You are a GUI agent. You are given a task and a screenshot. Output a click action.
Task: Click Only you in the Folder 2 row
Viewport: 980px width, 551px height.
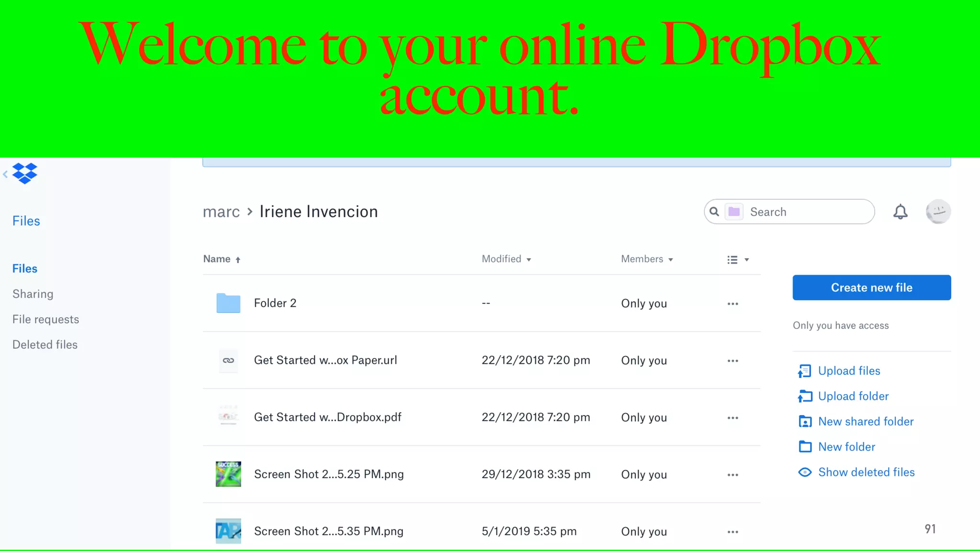coord(644,303)
